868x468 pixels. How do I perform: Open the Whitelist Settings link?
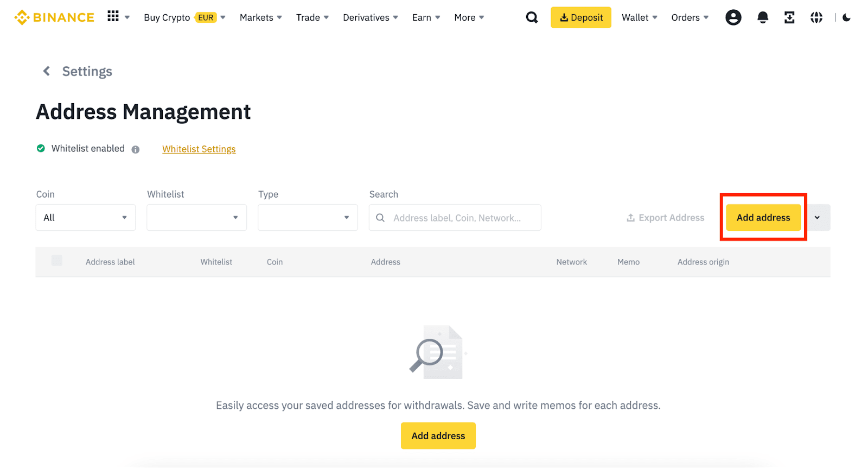coord(199,149)
